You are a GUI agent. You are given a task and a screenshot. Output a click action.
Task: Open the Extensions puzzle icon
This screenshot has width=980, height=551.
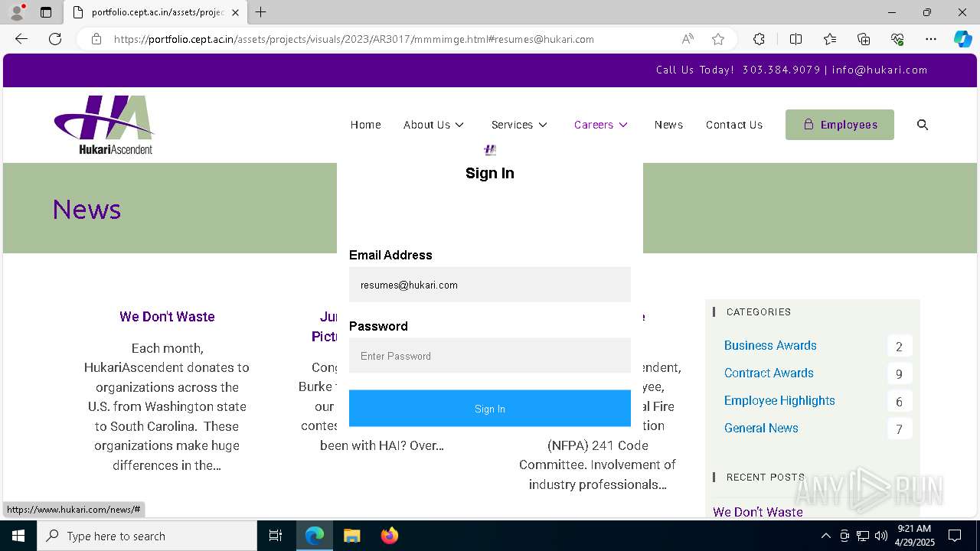[x=759, y=39]
